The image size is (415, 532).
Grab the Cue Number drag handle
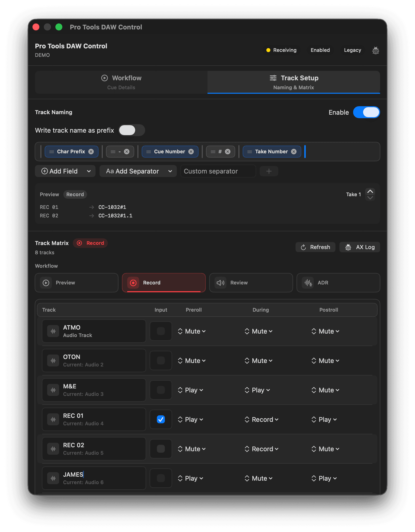point(149,152)
